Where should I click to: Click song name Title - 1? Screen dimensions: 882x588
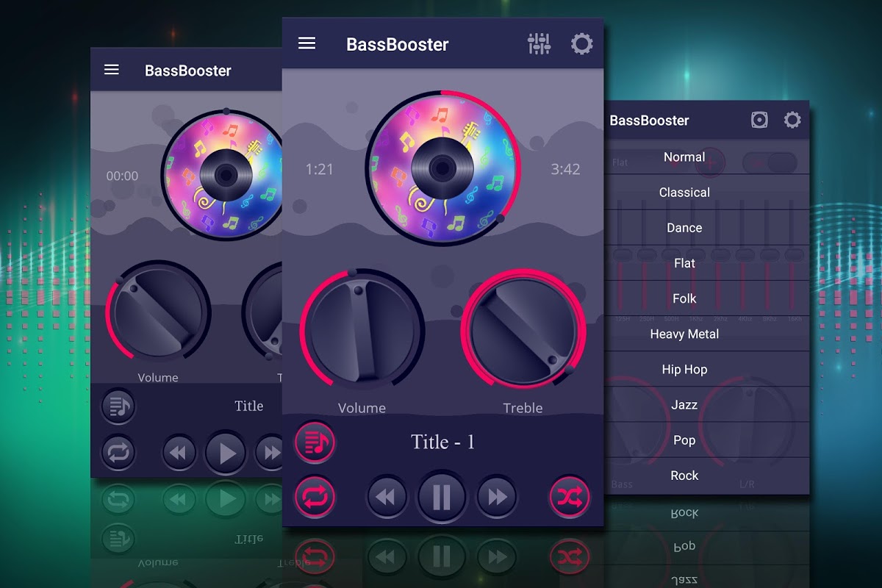(x=442, y=442)
